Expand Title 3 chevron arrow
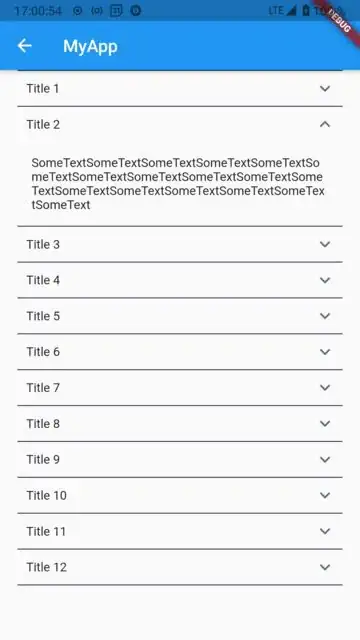Screen dimensions: 360x640 tap(324, 244)
